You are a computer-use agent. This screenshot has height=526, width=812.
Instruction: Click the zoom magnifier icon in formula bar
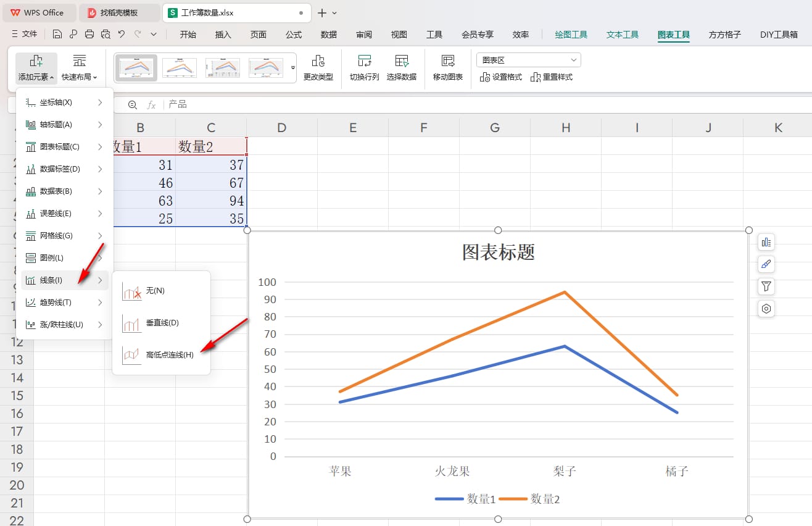(133, 105)
